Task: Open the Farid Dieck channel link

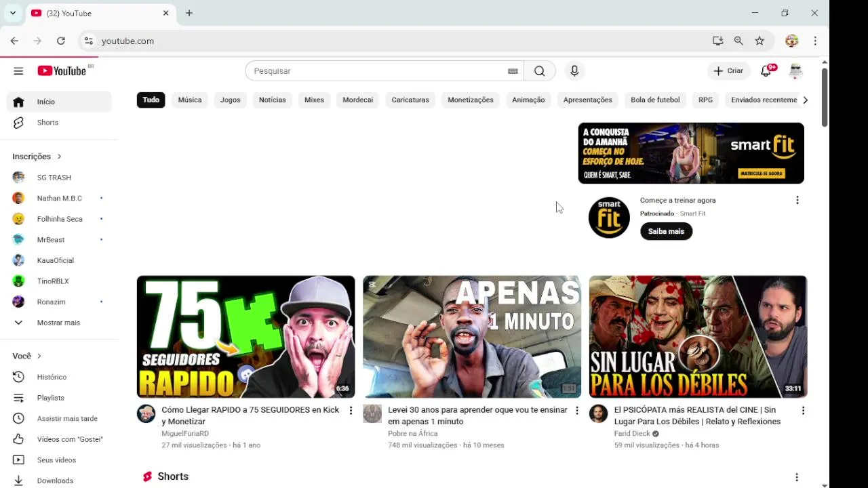Action: [x=632, y=434]
